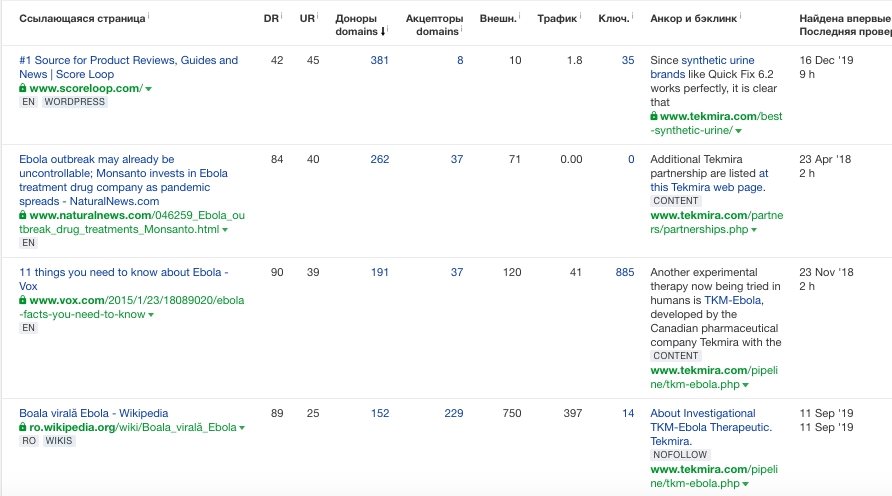Sort by Акцепторы domains column header
The width and height of the screenshot is (892, 496).
point(434,25)
